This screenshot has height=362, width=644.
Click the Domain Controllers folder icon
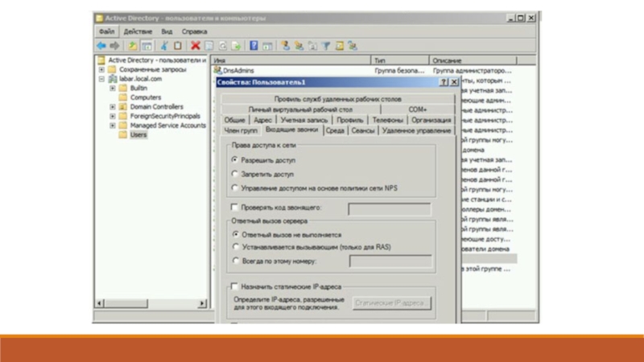123,107
